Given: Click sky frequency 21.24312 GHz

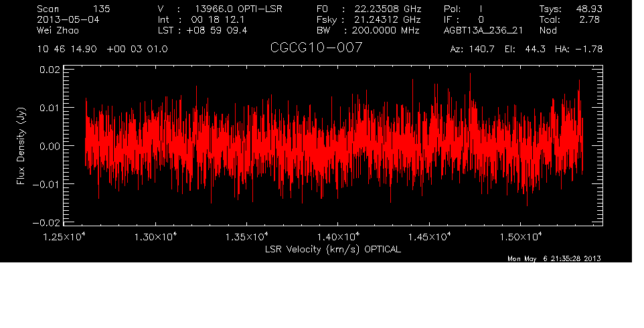Looking at the screenshot, I should coord(388,19).
